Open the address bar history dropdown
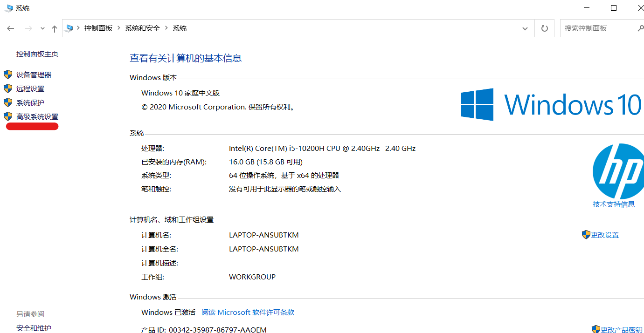The image size is (644, 333). click(526, 28)
